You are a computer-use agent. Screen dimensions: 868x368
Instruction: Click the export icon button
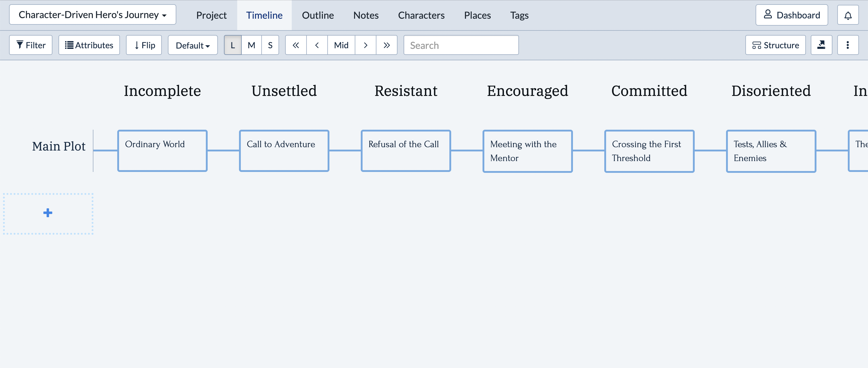(821, 45)
